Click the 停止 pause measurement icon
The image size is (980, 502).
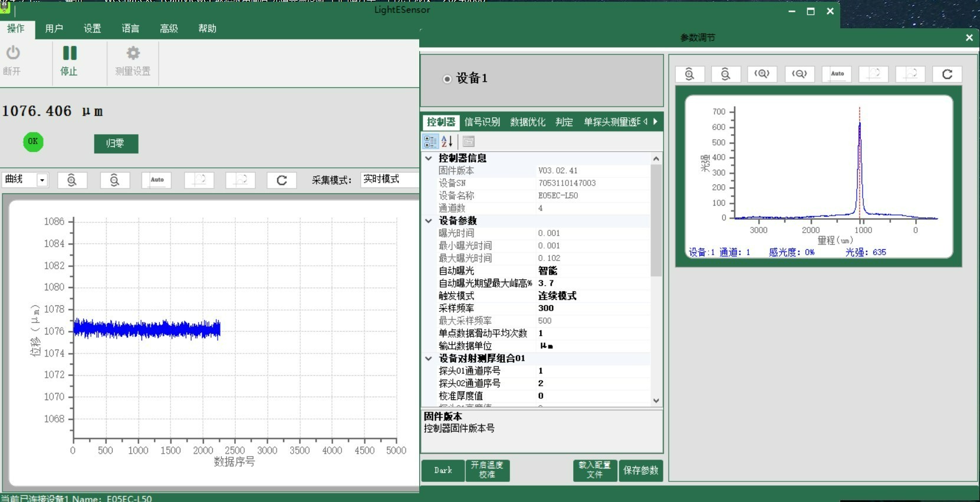[x=70, y=54]
